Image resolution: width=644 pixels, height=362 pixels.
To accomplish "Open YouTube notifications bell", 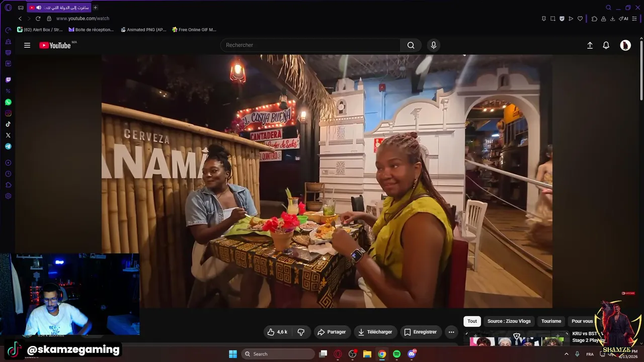I will click(606, 45).
